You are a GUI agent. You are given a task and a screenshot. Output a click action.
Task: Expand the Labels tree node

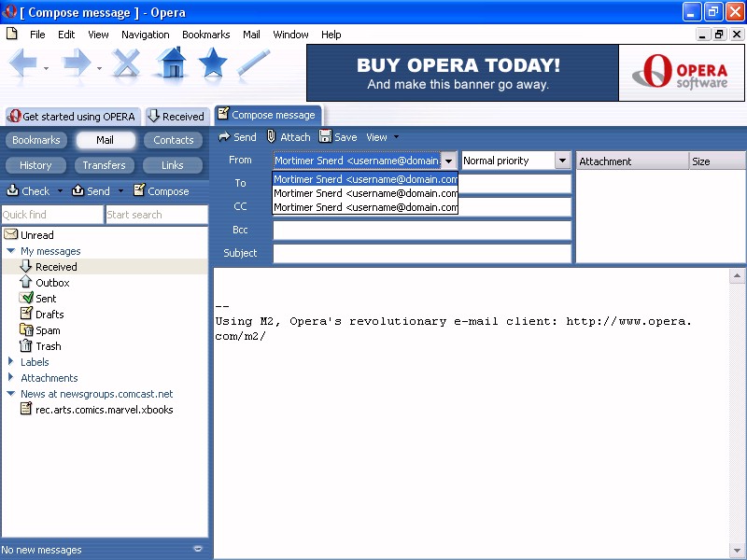(10, 362)
